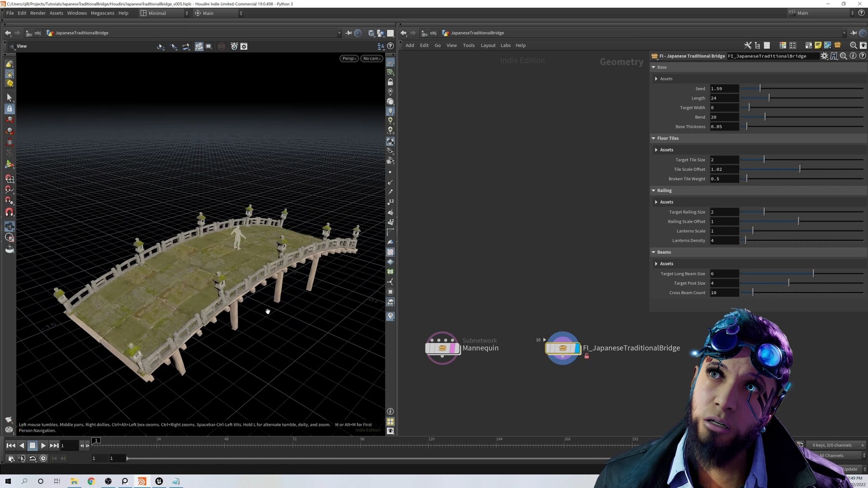This screenshot has width=868, height=488.
Task: Open the Labs menu in the network editor
Action: point(505,45)
